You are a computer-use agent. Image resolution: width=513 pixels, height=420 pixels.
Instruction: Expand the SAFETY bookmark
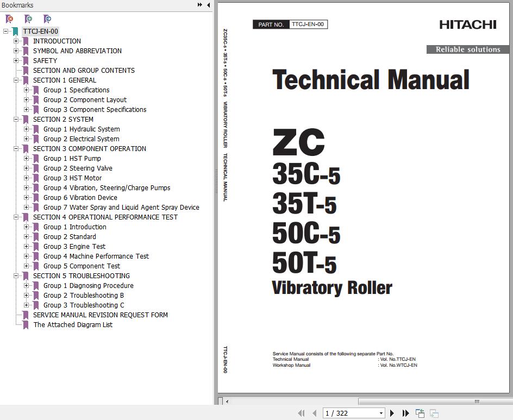(x=16, y=61)
